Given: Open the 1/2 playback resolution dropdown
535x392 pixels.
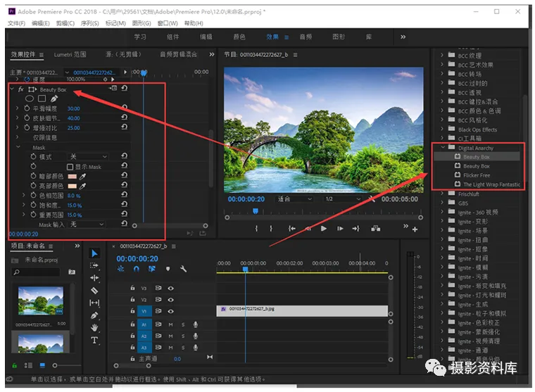Looking at the screenshot, I should [343, 199].
